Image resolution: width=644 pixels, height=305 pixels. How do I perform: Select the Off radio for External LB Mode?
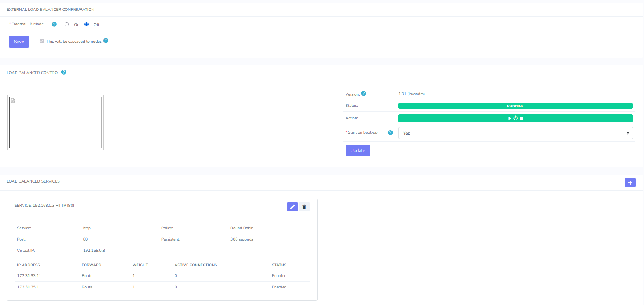click(x=87, y=24)
